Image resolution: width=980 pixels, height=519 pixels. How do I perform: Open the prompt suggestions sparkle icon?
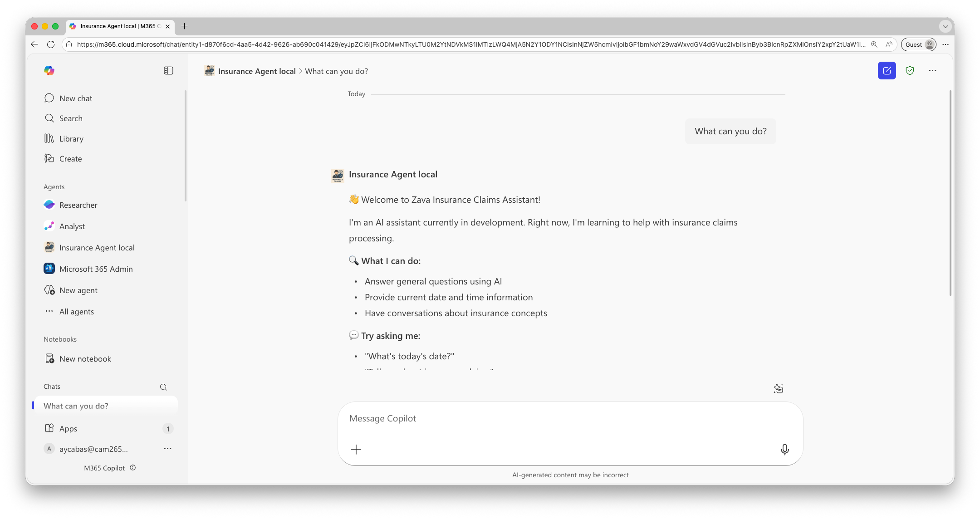(779, 388)
